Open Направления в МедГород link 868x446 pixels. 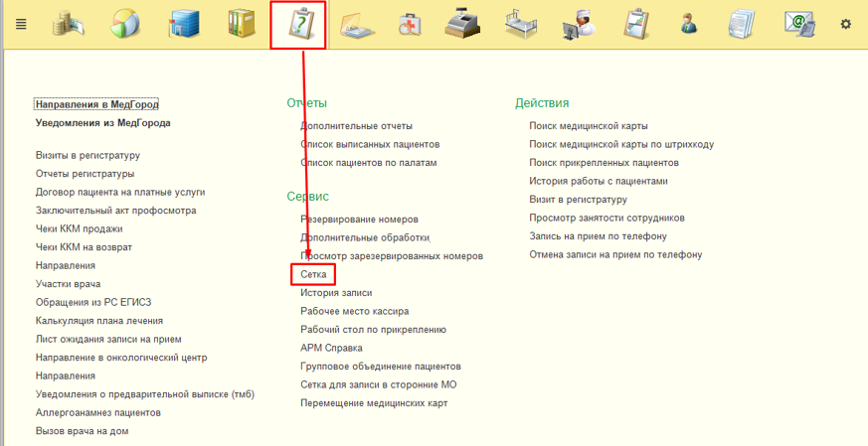pos(96,104)
